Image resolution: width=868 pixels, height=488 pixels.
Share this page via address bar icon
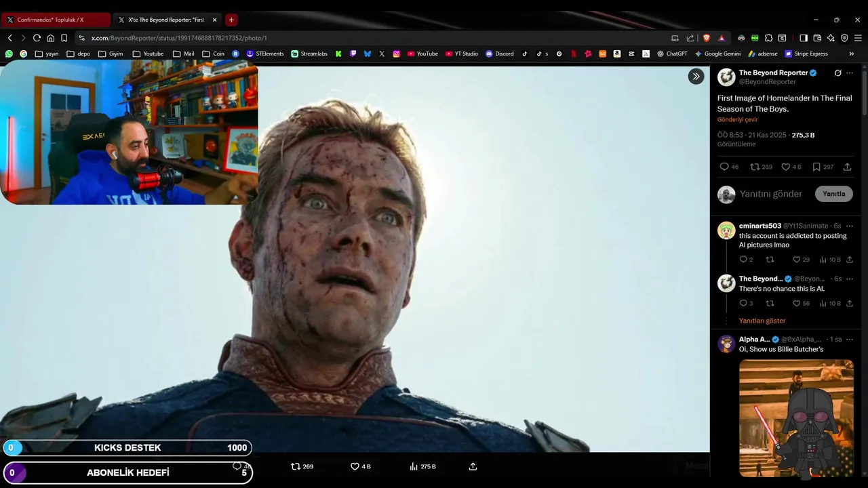click(x=690, y=38)
